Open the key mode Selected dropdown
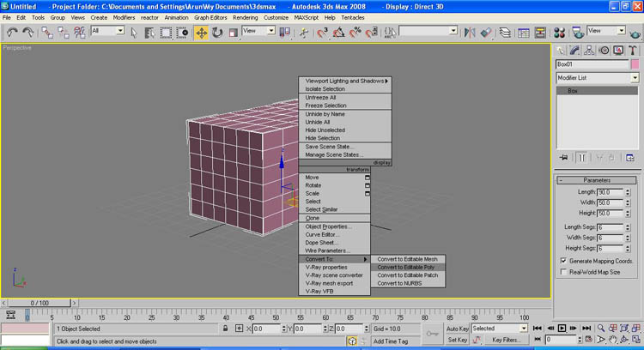Image resolution: width=644 pixels, height=350 pixels. [499, 329]
